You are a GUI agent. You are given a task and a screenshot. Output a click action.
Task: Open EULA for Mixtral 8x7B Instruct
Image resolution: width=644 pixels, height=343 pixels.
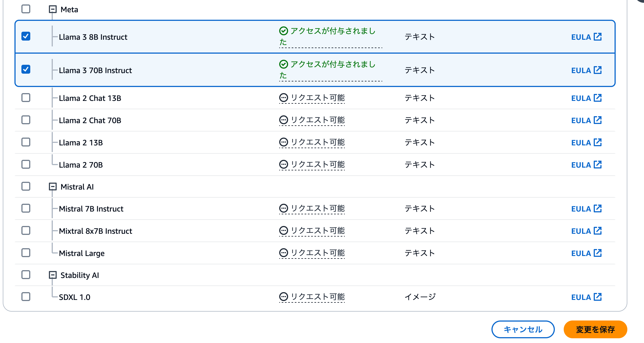586,231
